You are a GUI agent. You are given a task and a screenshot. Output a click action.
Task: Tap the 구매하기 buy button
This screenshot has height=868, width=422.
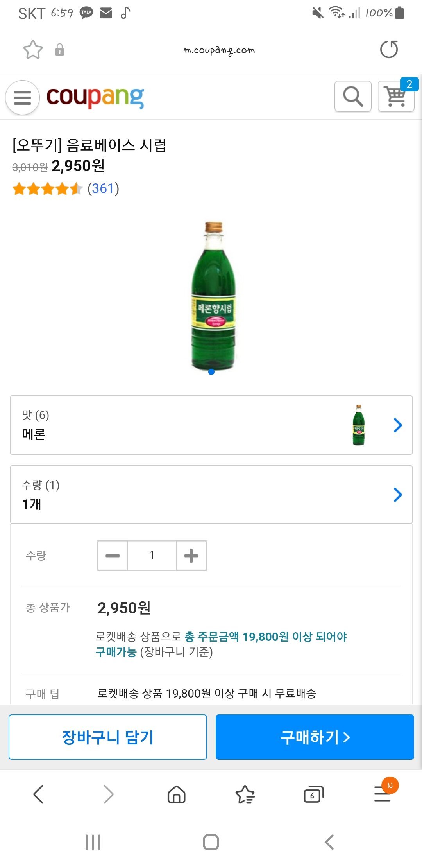point(315,737)
